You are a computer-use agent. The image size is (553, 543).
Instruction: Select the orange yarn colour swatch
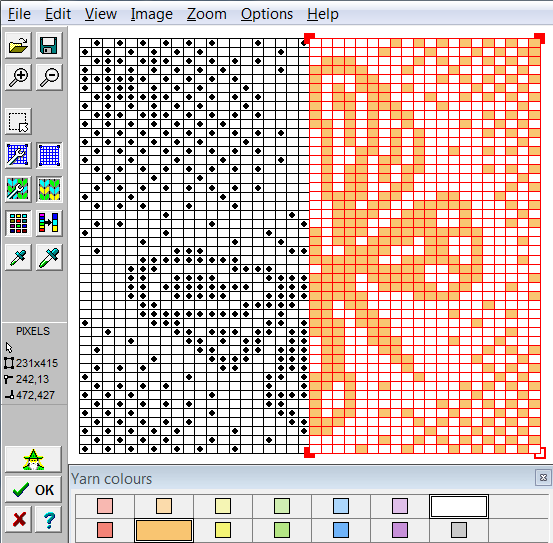click(164, 530)
